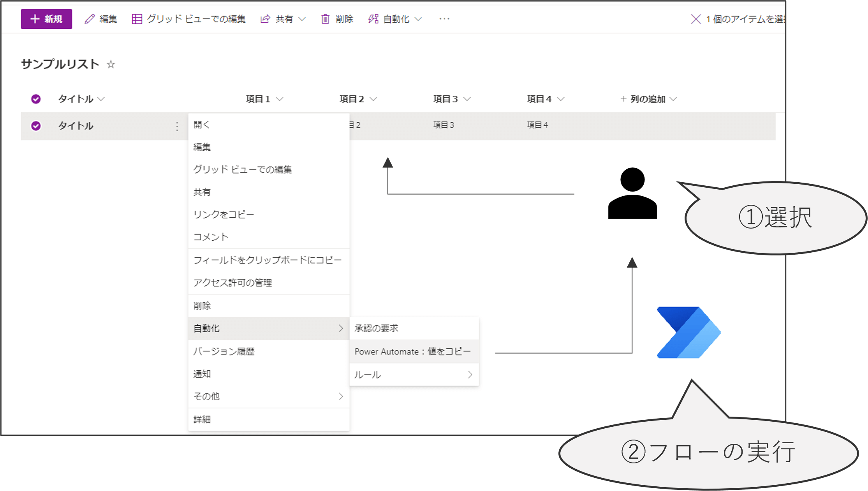Click the pencil edit icon in toolbar
This screenshot has width=868, height=491.
[90, 19]
